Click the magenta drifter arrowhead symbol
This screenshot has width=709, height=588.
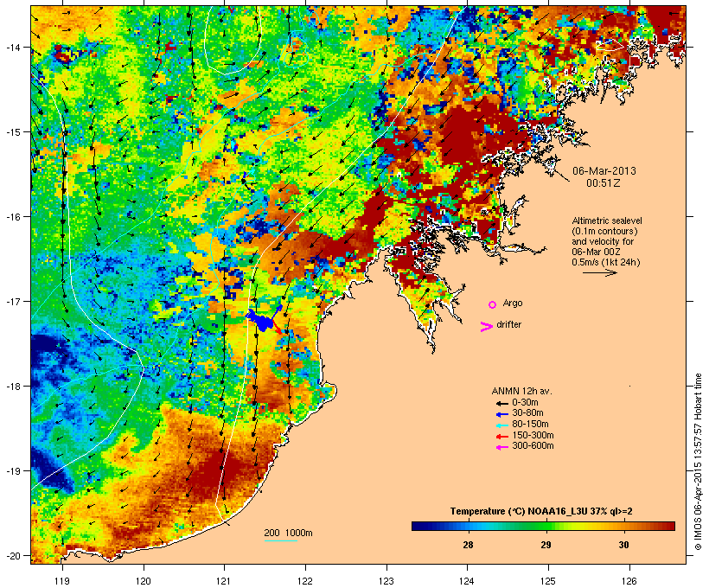(487, 327)
